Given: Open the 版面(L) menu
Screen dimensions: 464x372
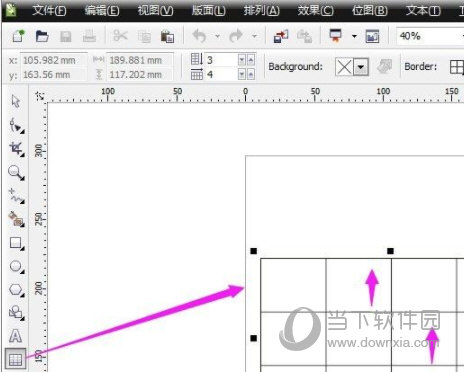Looking at the screenshot, I should click(x=208, y=11).
